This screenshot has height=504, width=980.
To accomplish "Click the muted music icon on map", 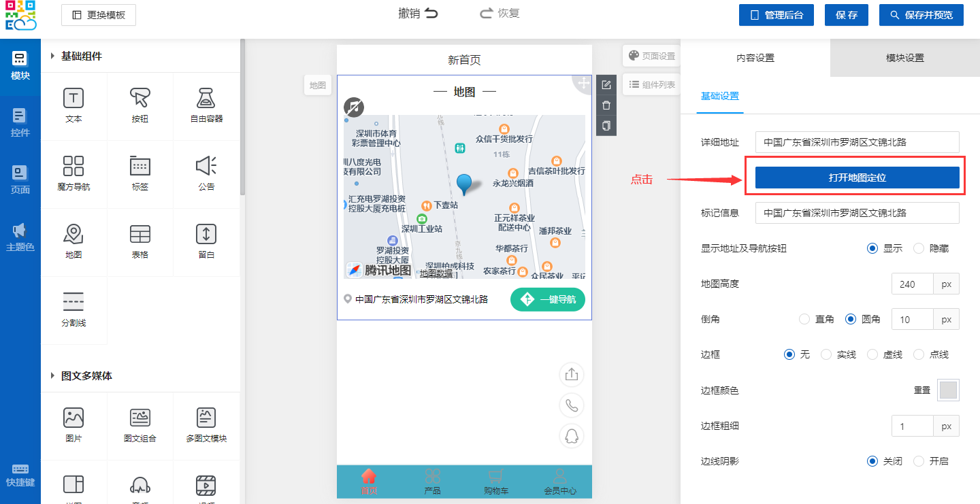I will (x=354, y=107).
